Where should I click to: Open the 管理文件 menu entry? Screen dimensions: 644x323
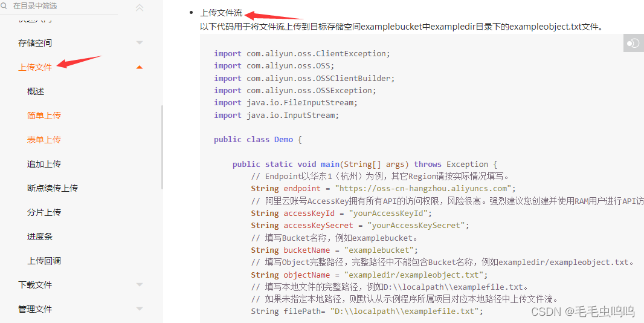pos(35,309)
